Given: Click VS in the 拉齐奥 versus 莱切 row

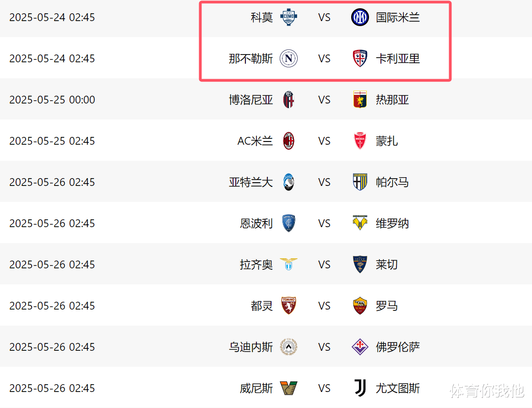Looking at the screenshot, I should 324,265.
